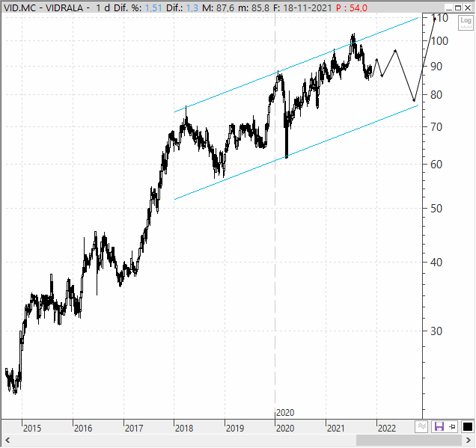Viewport: 476px width, 448px height.
Task: Click the VID.MC - VIDRALA title text
Action: point(43,8)
